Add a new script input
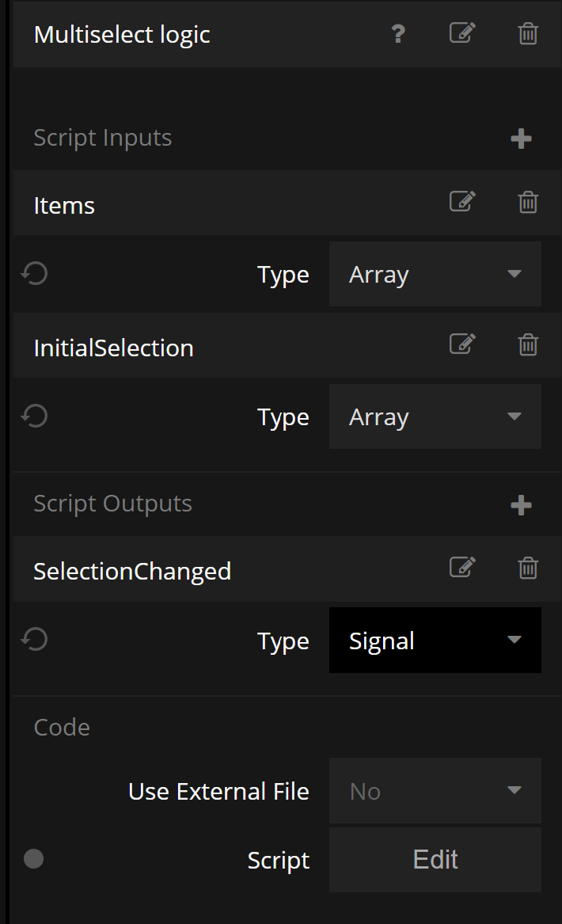Viewport: 562px width, 924px height. click(521, 139)
